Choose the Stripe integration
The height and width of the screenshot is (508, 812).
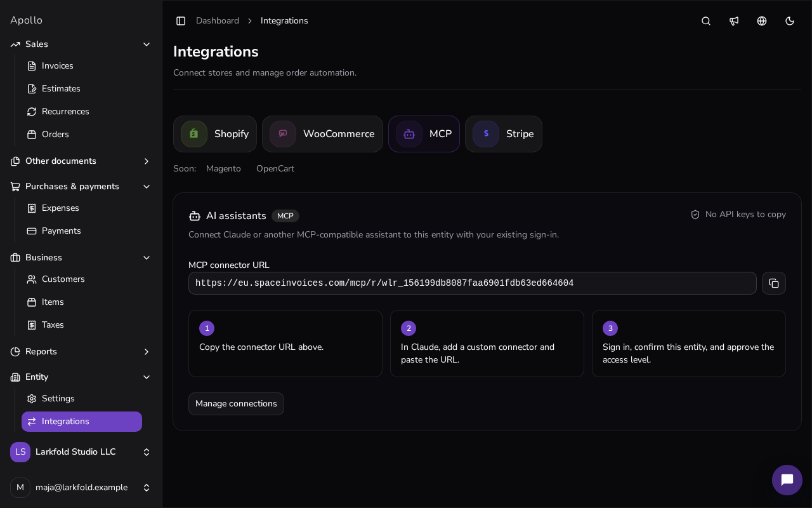(504, 134)
